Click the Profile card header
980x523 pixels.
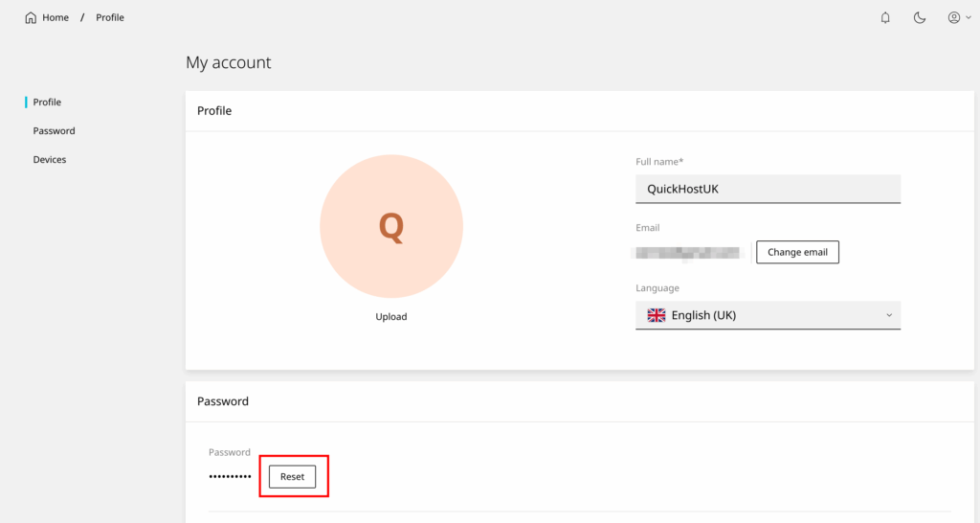coord(214,111)
